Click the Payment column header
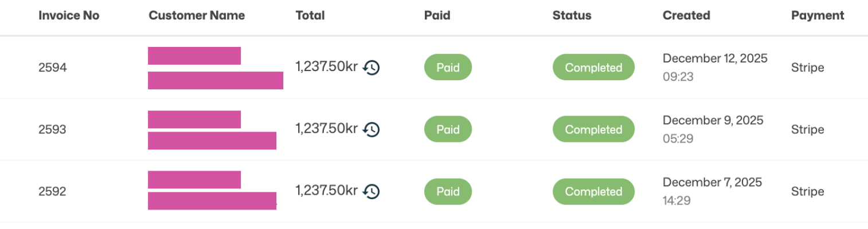The image size is (868, 229). pyautogui.click(x=818, y=15)
